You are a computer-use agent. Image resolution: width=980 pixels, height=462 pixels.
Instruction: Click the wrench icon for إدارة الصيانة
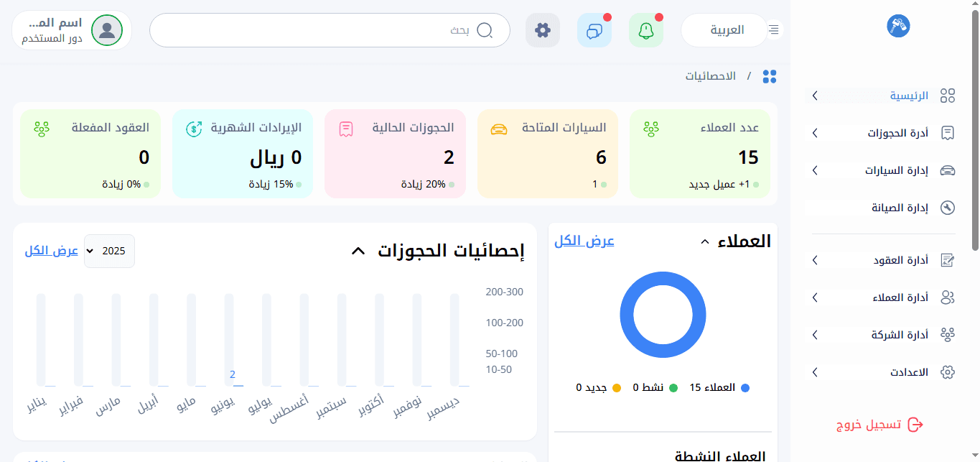click(948, 208)
